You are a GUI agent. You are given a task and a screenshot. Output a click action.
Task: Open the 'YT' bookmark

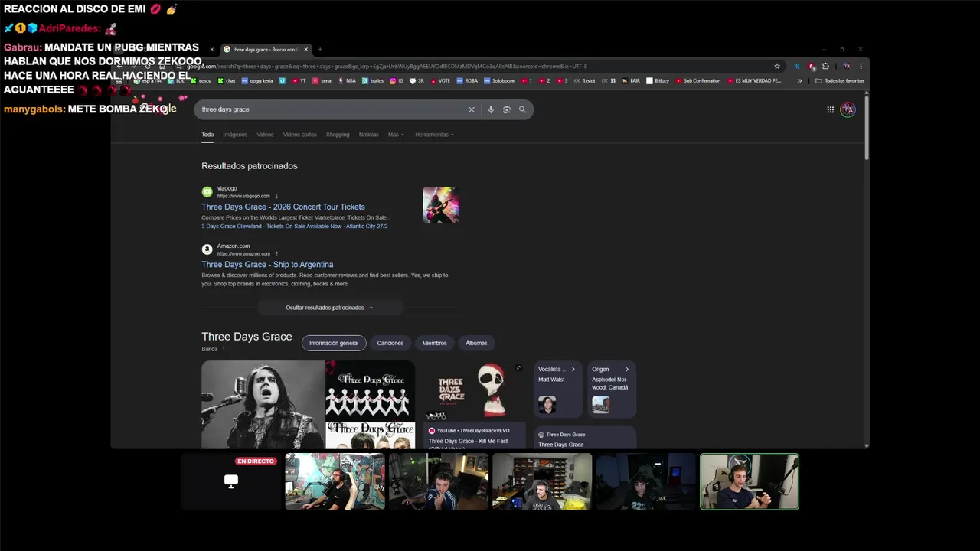(x=299, y=80)
